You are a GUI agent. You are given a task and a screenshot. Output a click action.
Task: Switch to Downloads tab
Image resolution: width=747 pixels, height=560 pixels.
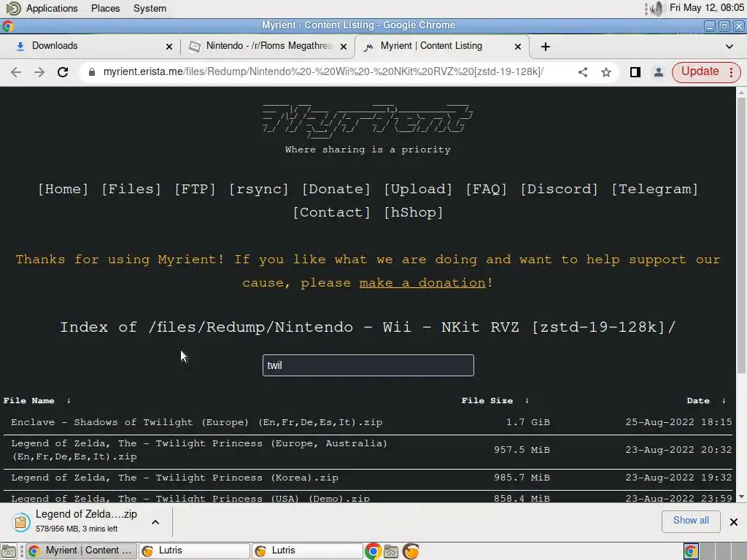tap(89, 46)
